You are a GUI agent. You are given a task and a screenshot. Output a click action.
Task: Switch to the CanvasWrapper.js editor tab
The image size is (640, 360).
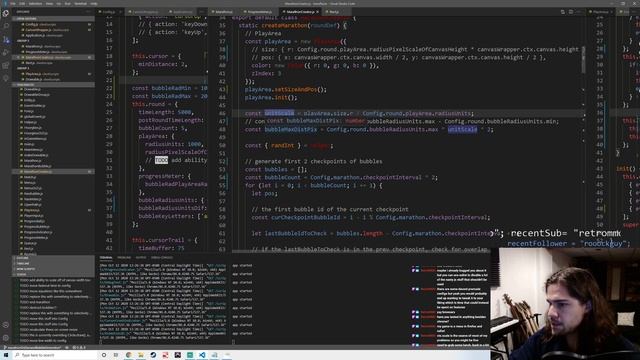144,12
